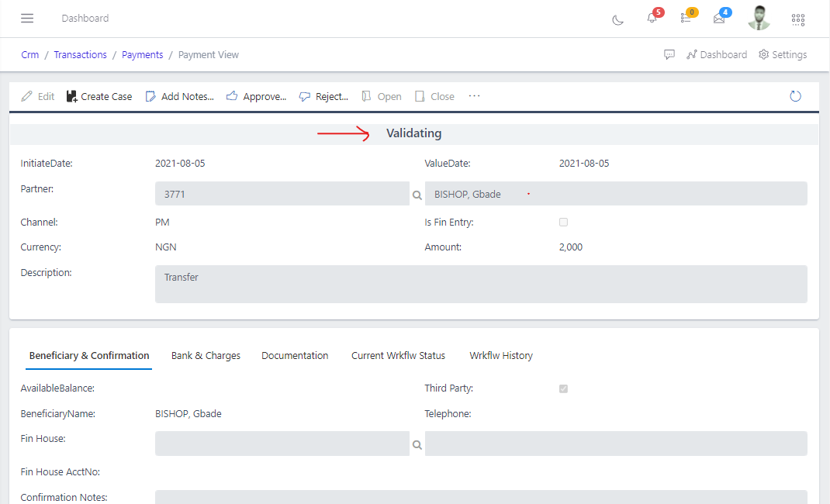Screen dimensions: 830x504
Task: Click inside the Description text area
Action: pos(481,284)
